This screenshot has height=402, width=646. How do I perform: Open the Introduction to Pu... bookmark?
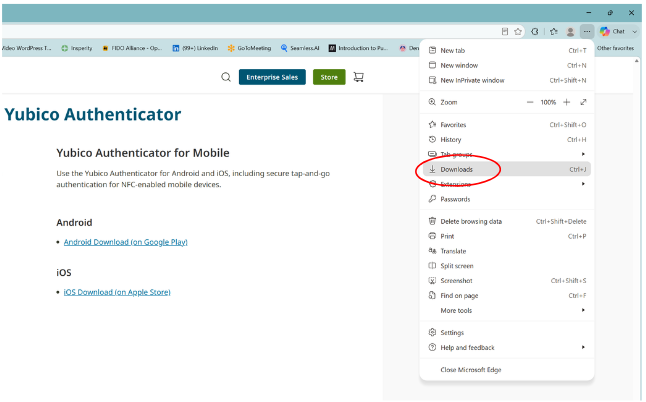coord(358,48)
